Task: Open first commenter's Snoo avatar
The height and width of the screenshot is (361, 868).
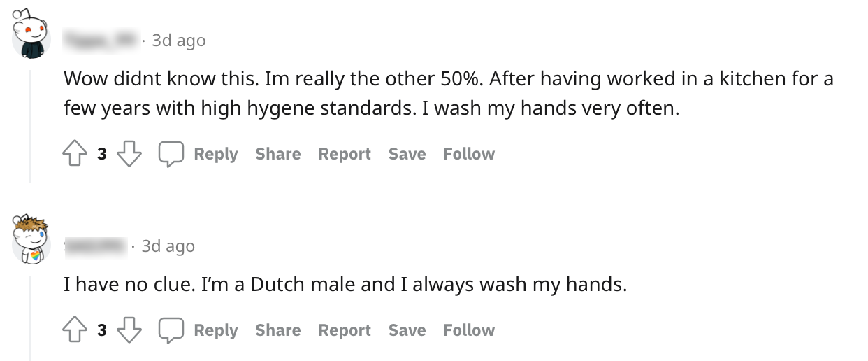Action: (x=31, y=35)
